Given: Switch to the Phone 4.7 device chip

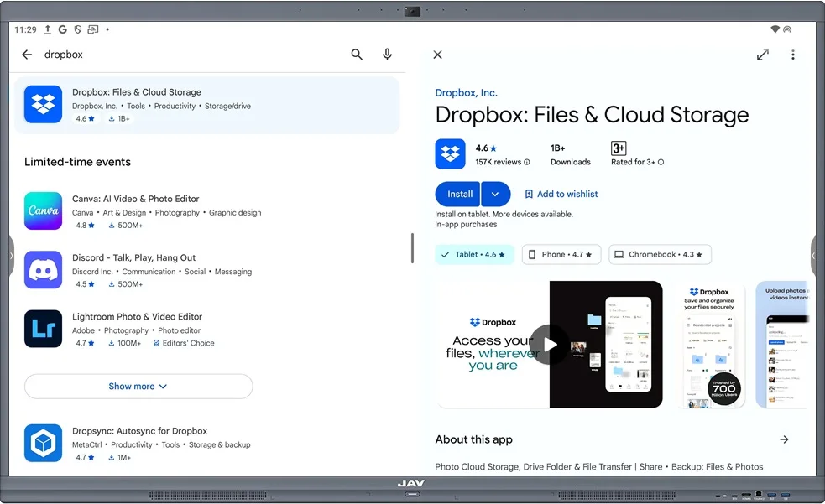Looking at the screenshot, I should [x=561, y=253].
